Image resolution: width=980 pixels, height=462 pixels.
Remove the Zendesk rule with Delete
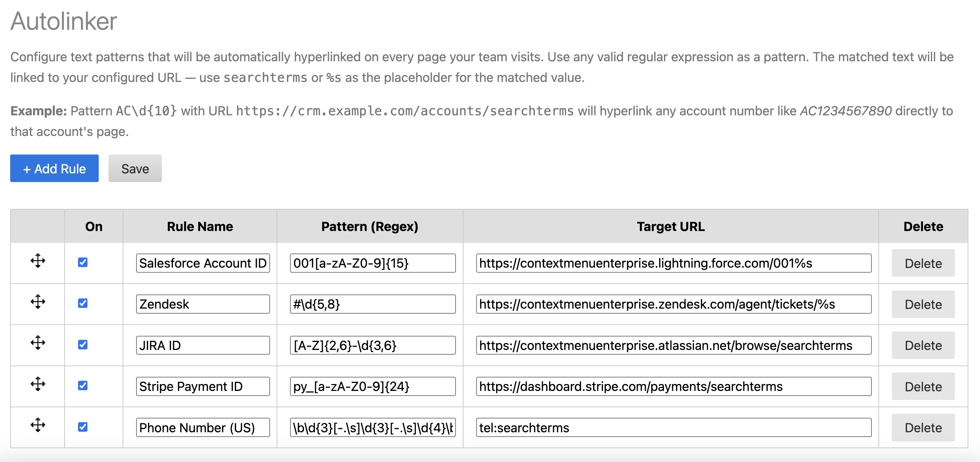(923, 304)
